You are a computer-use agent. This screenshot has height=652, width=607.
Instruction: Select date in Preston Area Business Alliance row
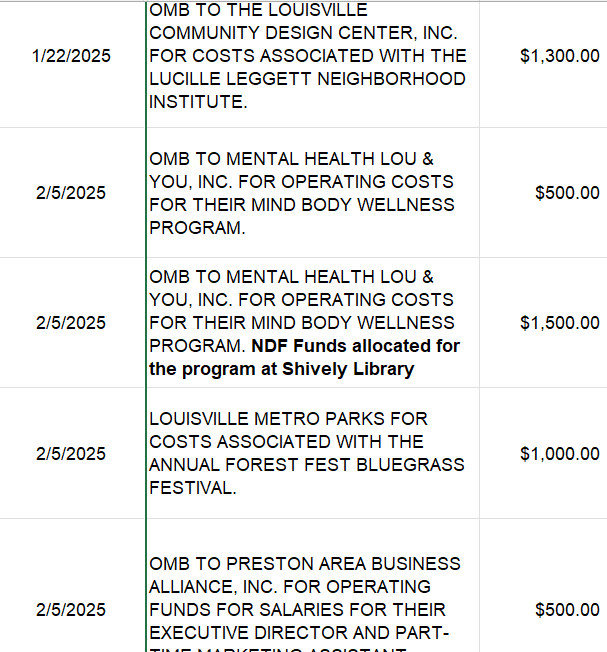click(71, 610)
